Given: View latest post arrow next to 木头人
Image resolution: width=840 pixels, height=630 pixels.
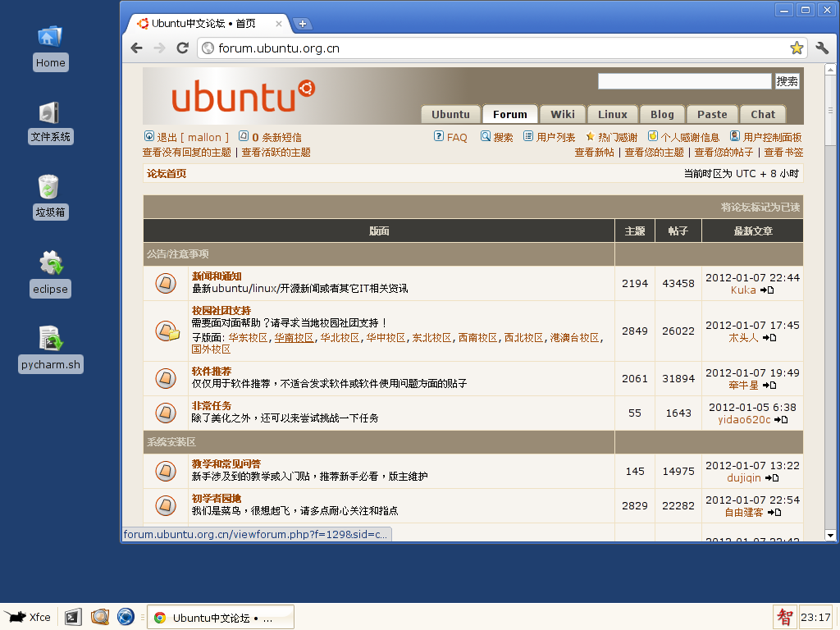Looking at the screenshot, I should [x=769, y=338].
